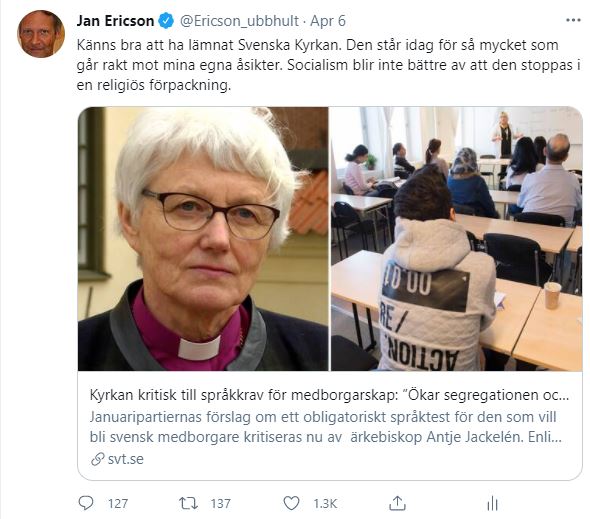Open the classroom photo in card
This screenshot has width=590, height=519.
[x=456, y=239]
